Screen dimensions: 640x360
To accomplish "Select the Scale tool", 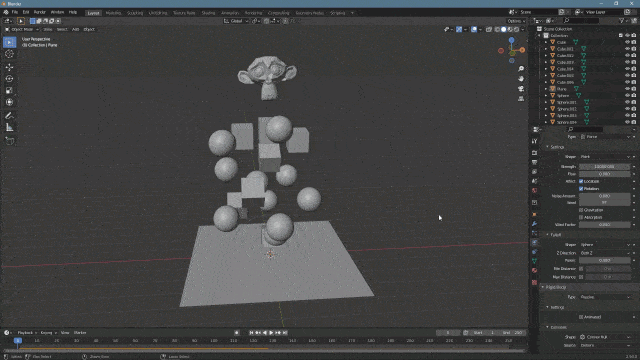I will click(x=10, y=91).
